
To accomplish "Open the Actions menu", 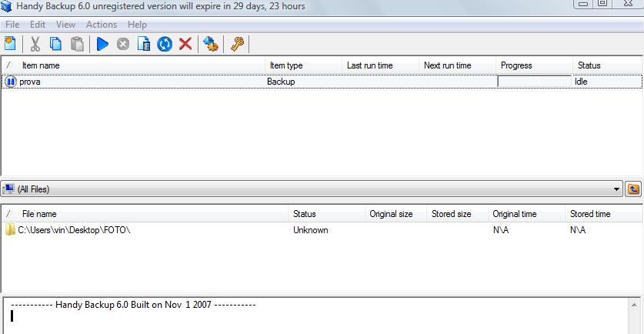I will [x=102, y=25].
